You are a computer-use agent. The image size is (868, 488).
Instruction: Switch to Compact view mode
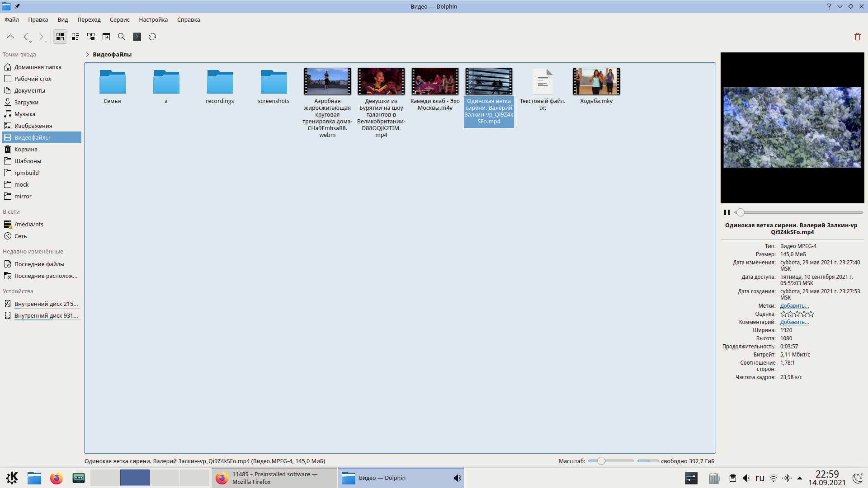coord(75,37)
